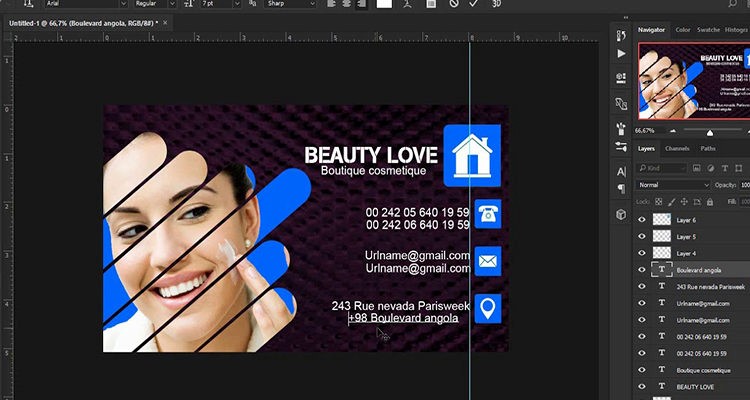
Task: Switch to the Channels tab
Action: point(677,148)
